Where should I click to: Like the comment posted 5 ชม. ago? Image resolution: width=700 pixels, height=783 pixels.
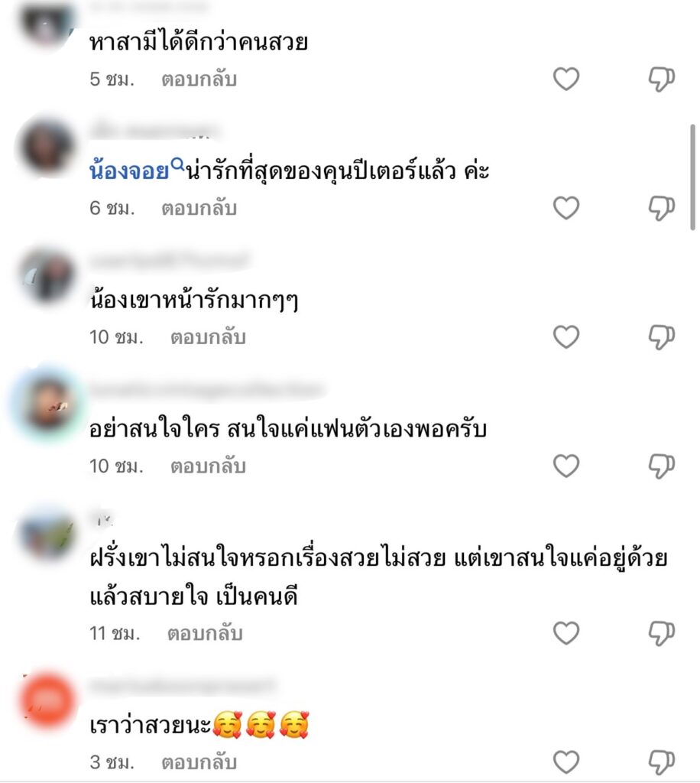(566, 79)
